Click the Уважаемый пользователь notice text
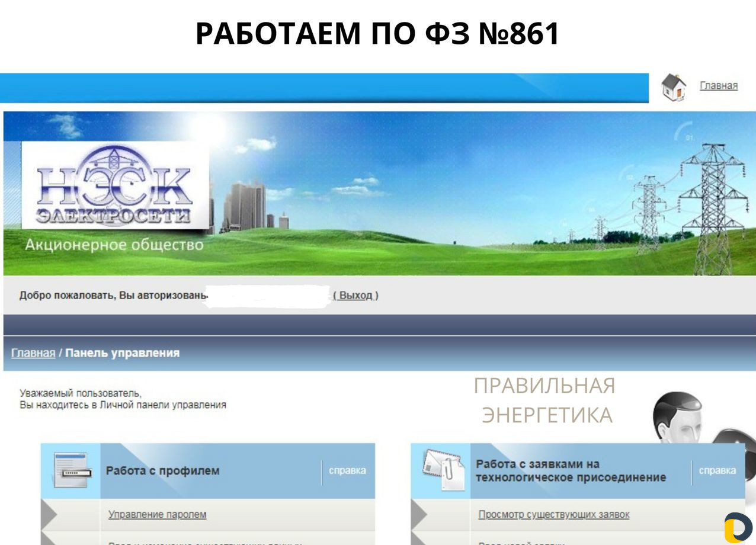This screenshot has width=756, height=545. point(123,399)
